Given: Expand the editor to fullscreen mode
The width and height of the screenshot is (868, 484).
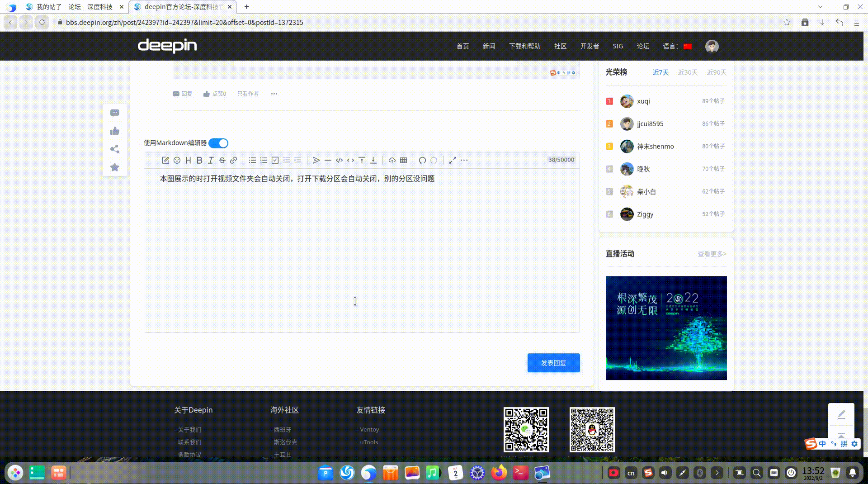Looking at the screenshot, I should [453, 161].
